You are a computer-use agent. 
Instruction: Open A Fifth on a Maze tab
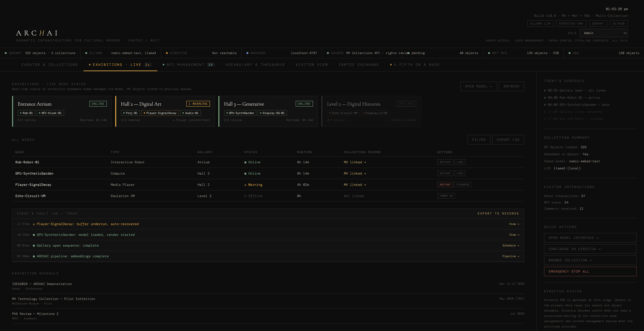(x=415, y=65)
